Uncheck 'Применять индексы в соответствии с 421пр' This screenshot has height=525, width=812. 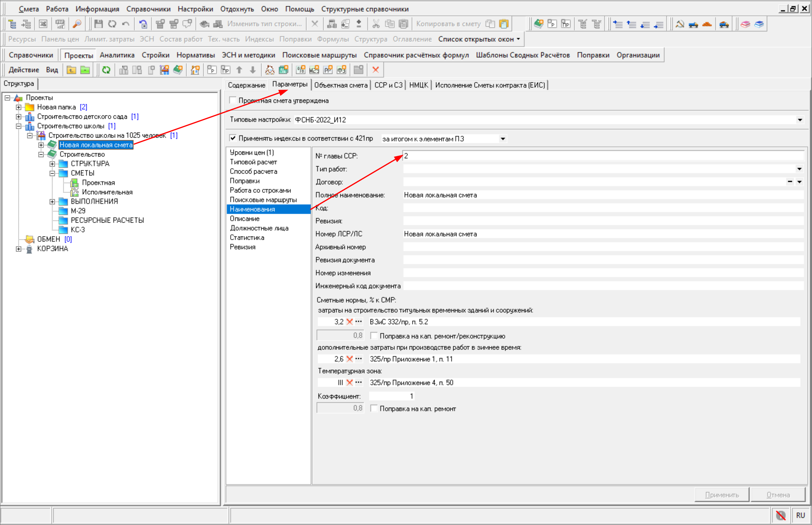click(233, 138)
